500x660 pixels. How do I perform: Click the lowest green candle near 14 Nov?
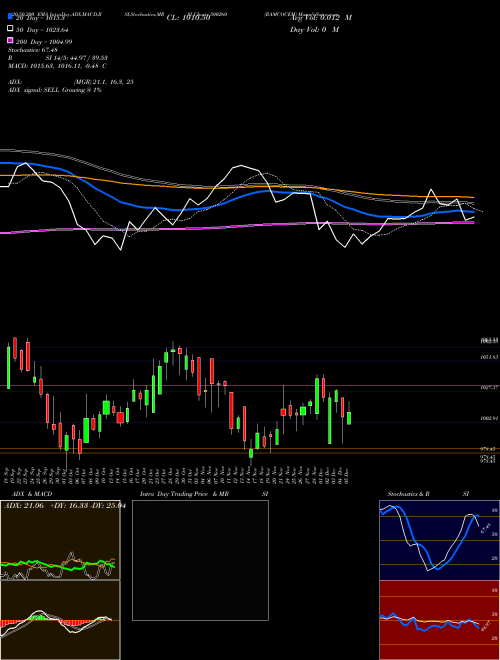[251, 453]
